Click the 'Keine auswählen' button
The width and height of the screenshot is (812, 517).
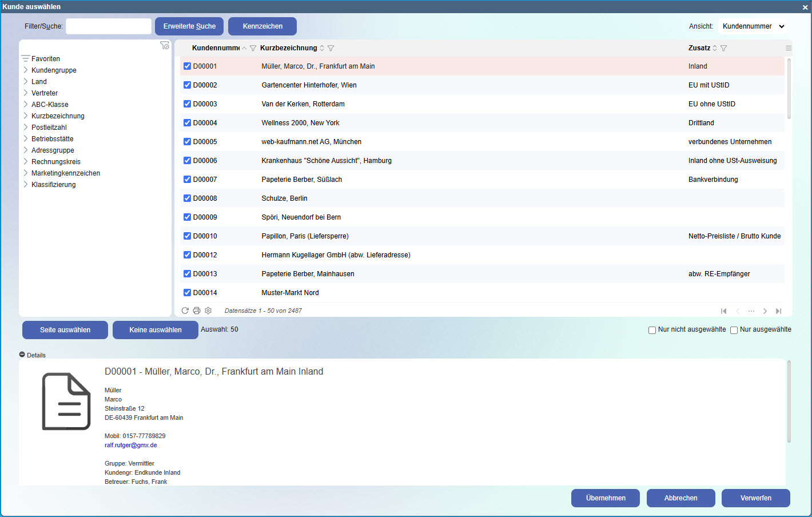(x=155, y=330)
